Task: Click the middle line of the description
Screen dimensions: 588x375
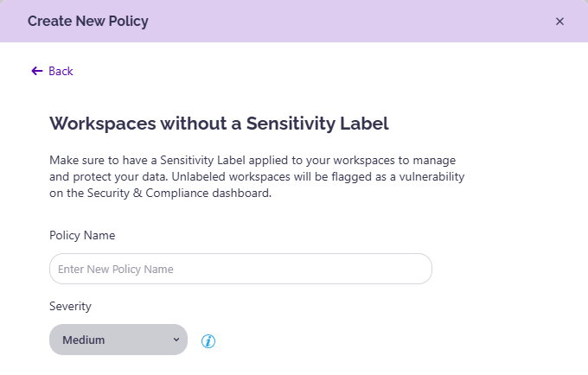Action: (x=258, y=177)
